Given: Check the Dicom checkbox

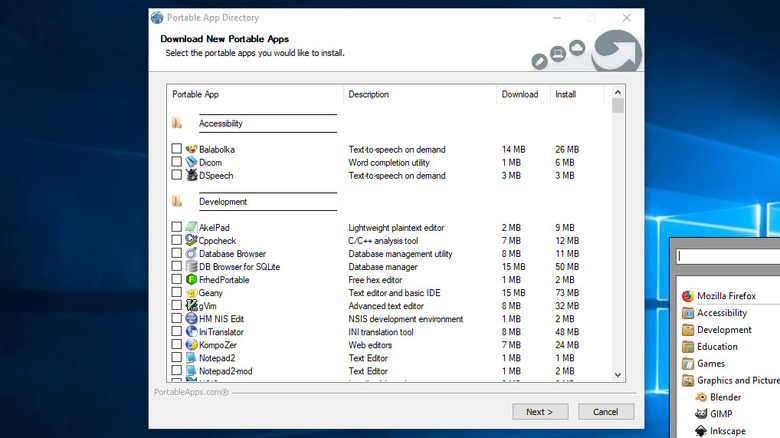Looking at the screenshot, I should coord(177,162).
